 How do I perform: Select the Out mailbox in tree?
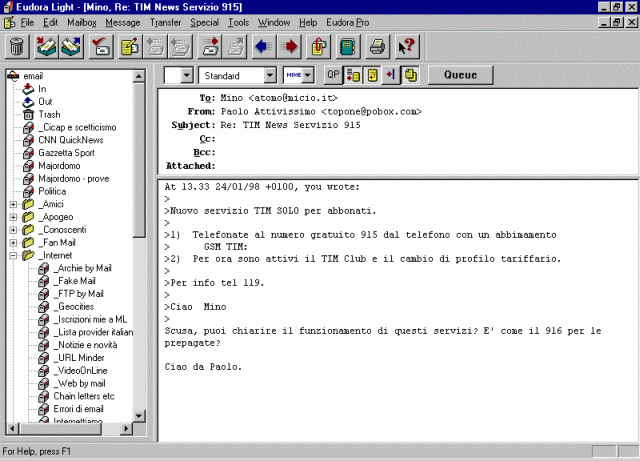pos(45,102)
